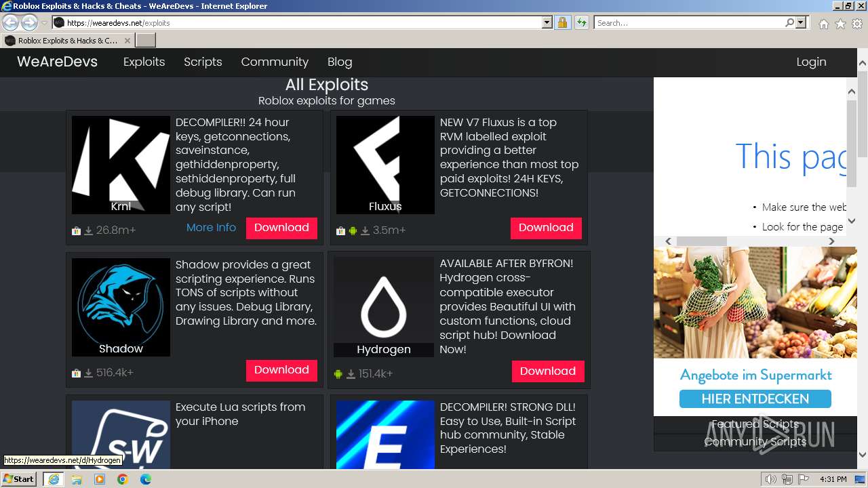Click the volume speaker tray icon
Image resolution: width=868 pixels, height=488 pixels.
tap(771, 479)
